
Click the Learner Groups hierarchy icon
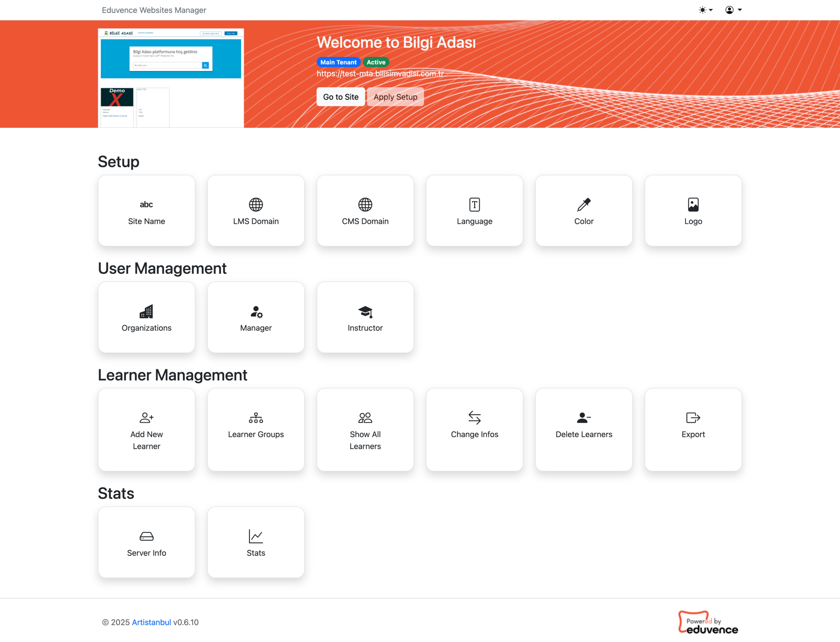click(x=256, y=417)
